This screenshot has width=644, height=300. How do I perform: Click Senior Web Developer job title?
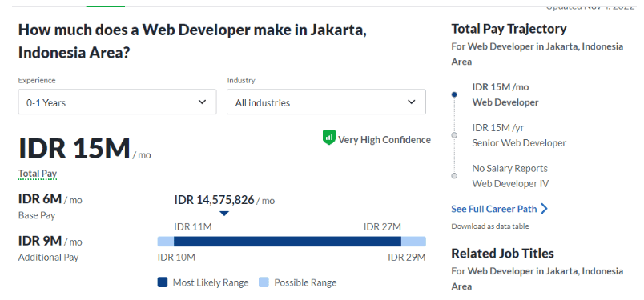click(519, 143)
